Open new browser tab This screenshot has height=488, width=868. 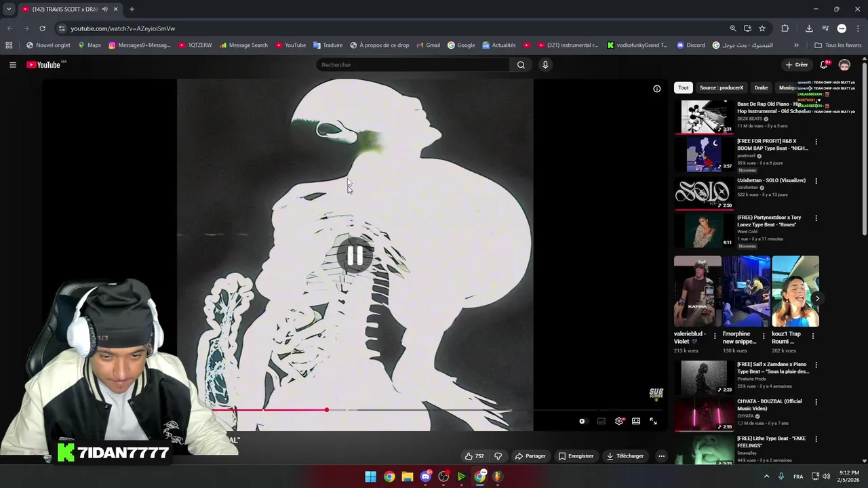(x=132, y=9)
